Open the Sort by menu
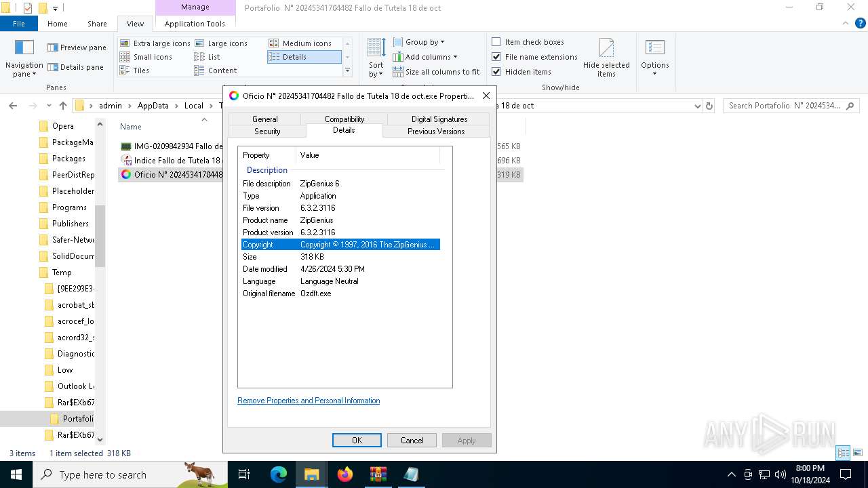 (376, 58)
